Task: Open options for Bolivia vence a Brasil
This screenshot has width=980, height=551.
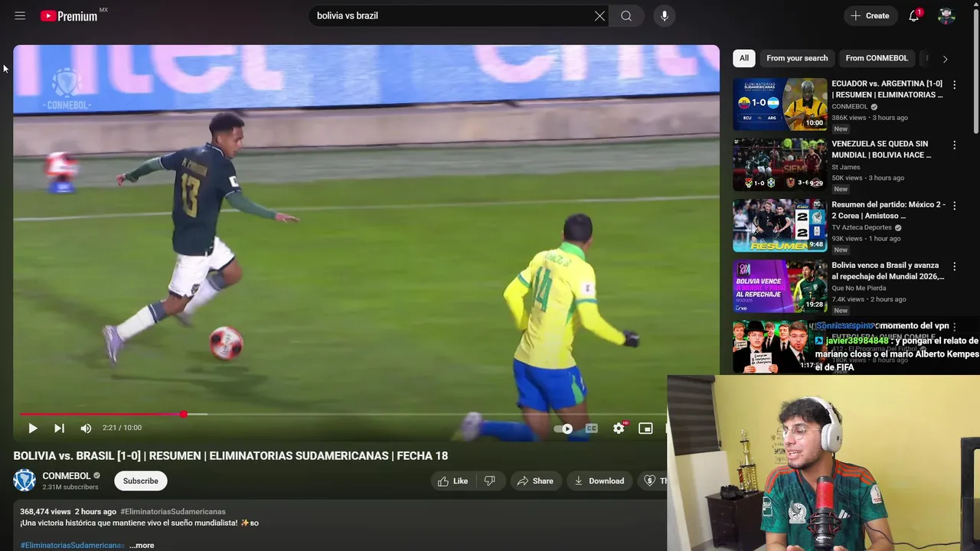Action: [x=954, y=266]
